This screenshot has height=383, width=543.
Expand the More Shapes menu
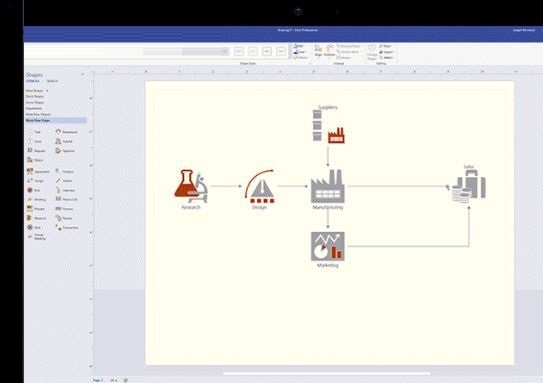coord(37,91)
